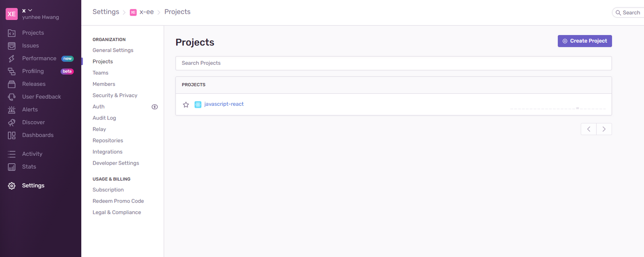Screen dimensions: 644x257
Task: Click the x-ee organization breadcrumb
Action: pos(147,12)
